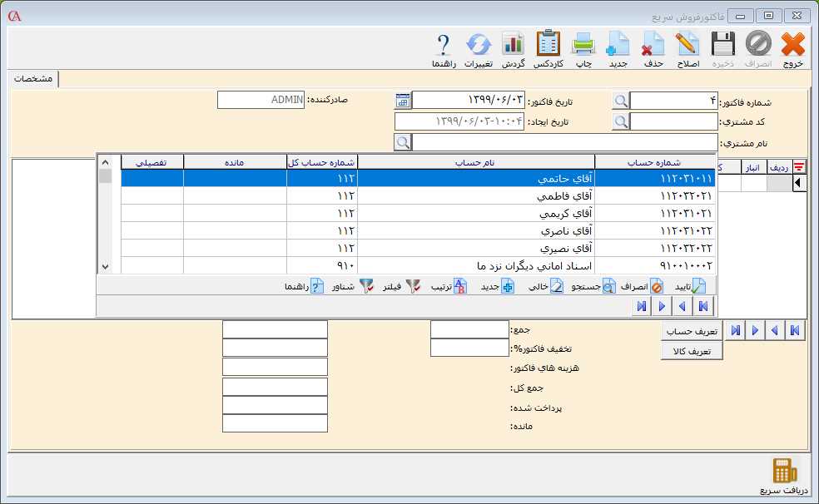Click the تعریف حساب button

pyautogui.click(x=692, y=331)
